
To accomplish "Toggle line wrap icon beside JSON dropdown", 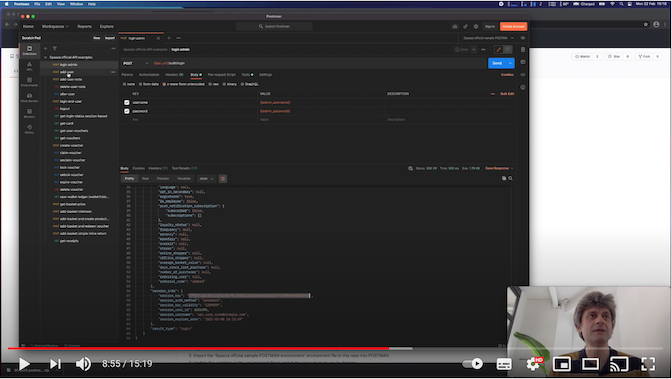I will pos(223,178).
